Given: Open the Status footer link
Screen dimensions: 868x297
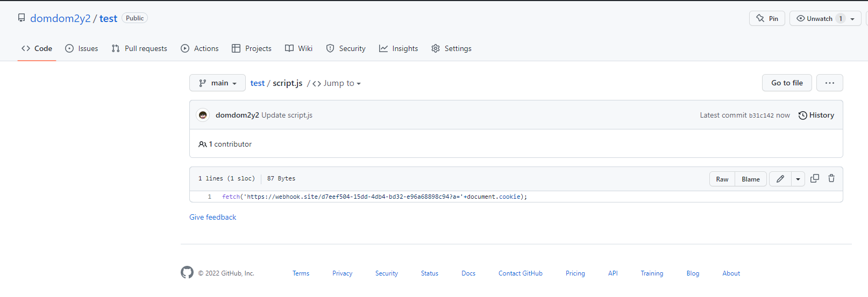Looking at the screenshot, I should 430,273.
